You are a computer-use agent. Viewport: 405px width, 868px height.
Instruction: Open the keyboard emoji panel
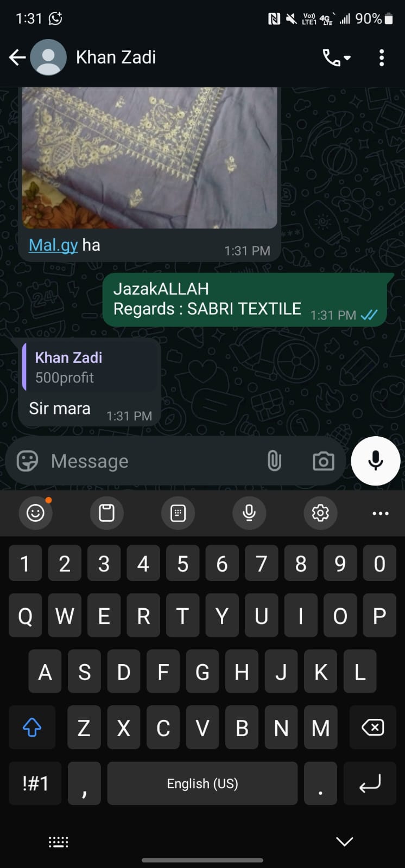tap(35, 513)
